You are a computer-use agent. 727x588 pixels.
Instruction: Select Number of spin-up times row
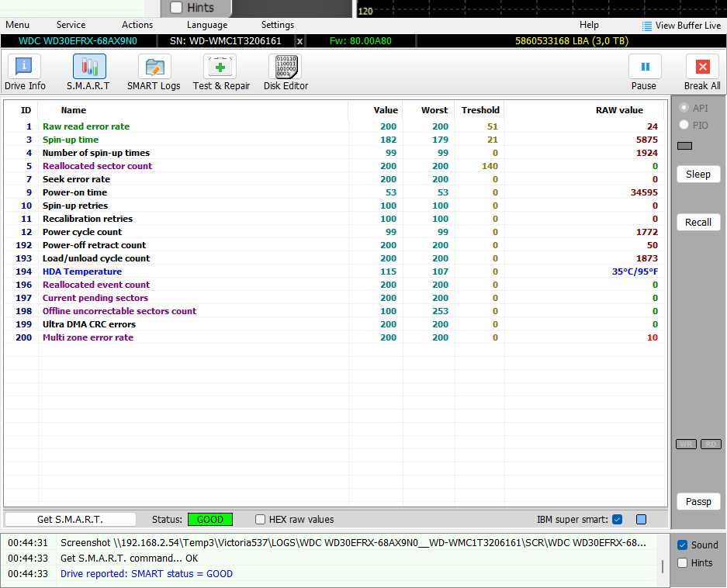[336, 153]
